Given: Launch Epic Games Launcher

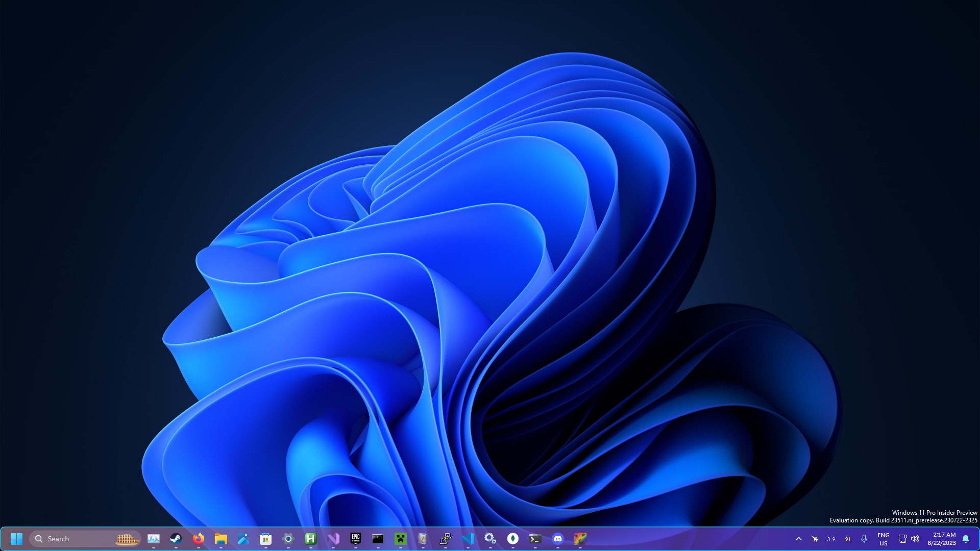Looking at the screenshot, I should pos(355,539).
